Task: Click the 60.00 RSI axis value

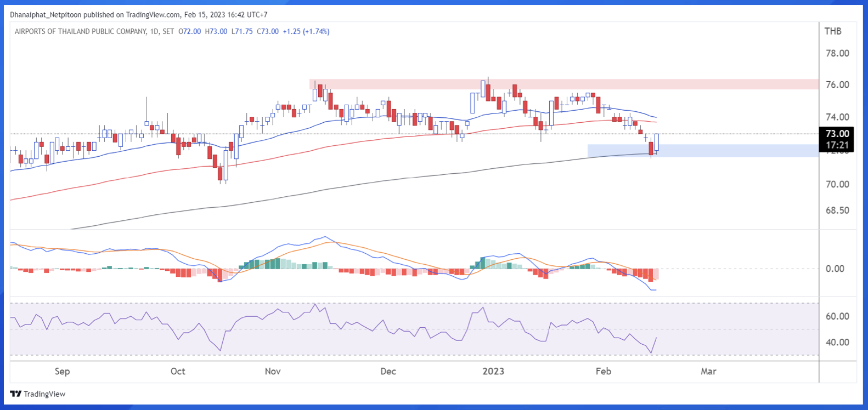Action: pyautogui.click(x=837, y=316)
